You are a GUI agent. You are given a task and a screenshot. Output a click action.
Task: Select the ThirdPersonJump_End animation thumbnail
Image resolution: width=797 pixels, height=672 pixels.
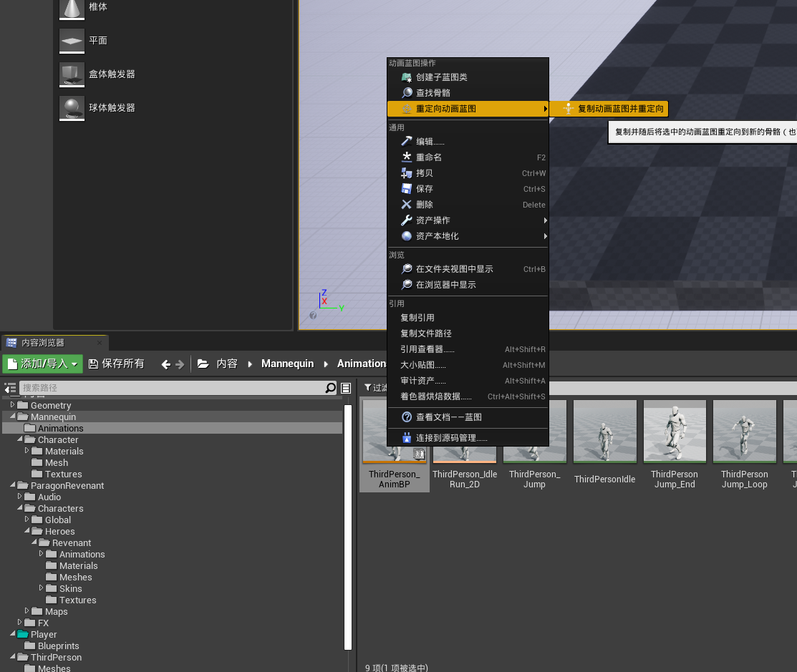(x=675, y=444)
